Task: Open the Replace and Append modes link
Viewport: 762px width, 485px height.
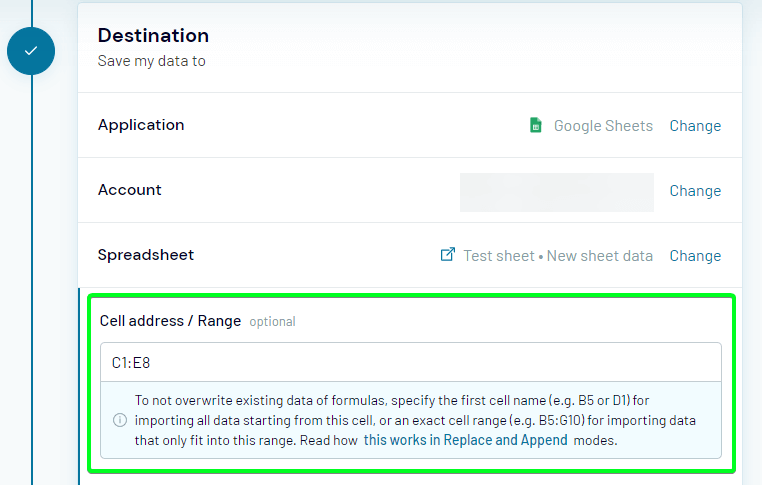Action: pos(466,440)
